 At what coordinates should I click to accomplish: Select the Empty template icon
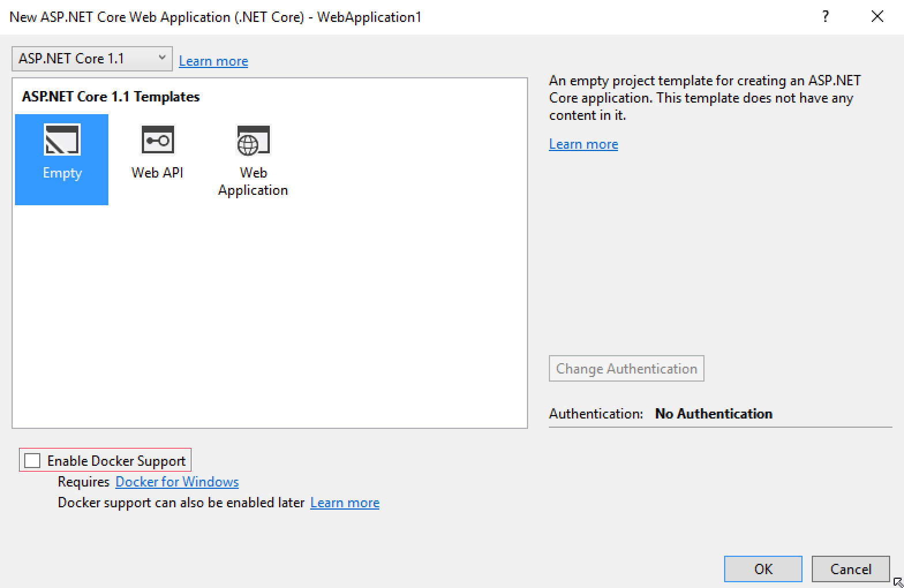[x=62, y=140]
